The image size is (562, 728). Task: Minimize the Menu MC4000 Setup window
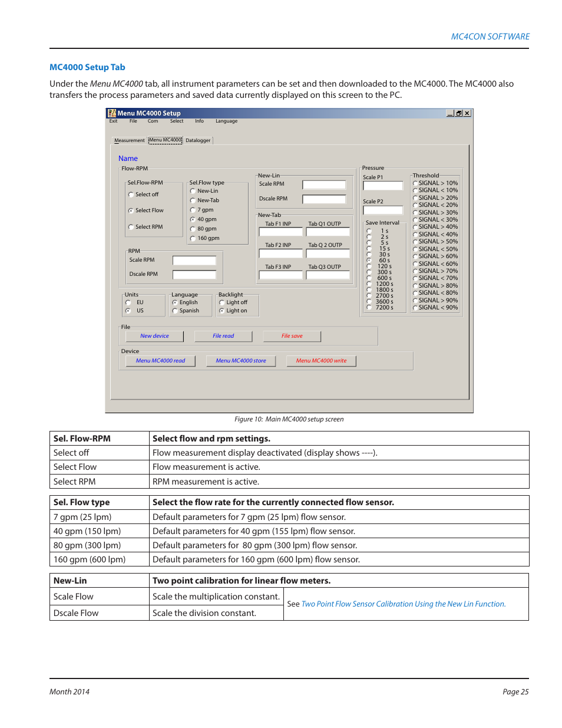click(x=450, y=113)
